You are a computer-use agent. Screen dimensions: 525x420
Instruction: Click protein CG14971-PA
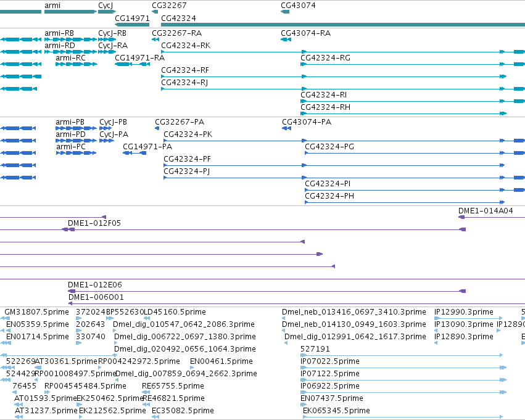click(147, 147)
